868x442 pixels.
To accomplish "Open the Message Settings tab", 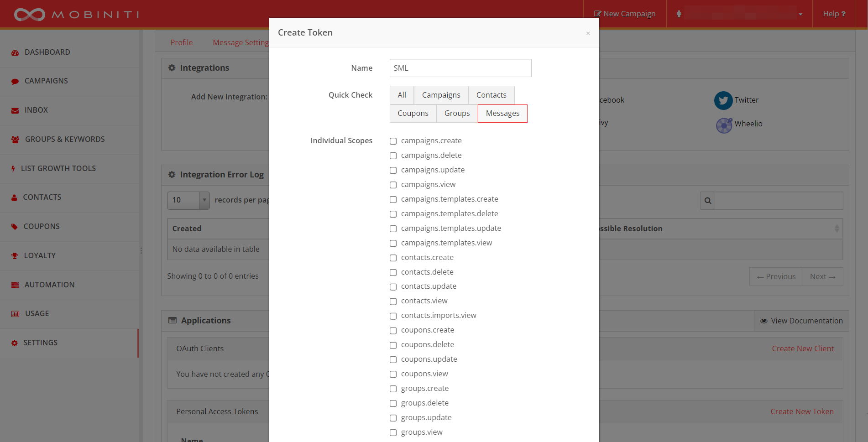I will point(241,42).
